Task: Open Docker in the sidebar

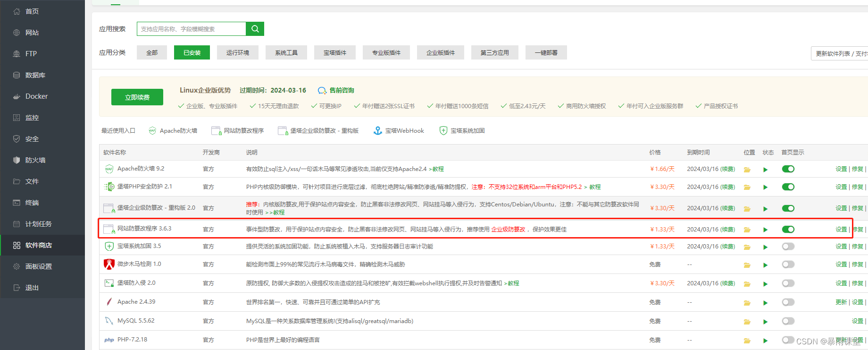Action: 42,96
